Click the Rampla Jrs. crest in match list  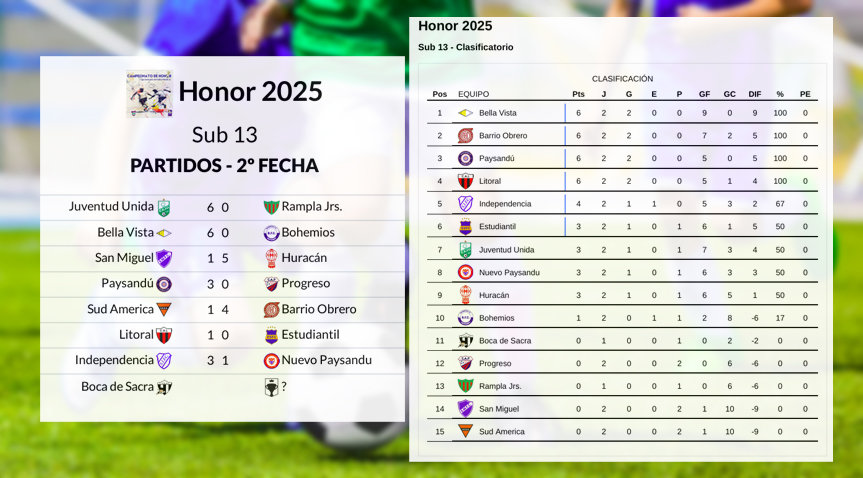(271, 208)
